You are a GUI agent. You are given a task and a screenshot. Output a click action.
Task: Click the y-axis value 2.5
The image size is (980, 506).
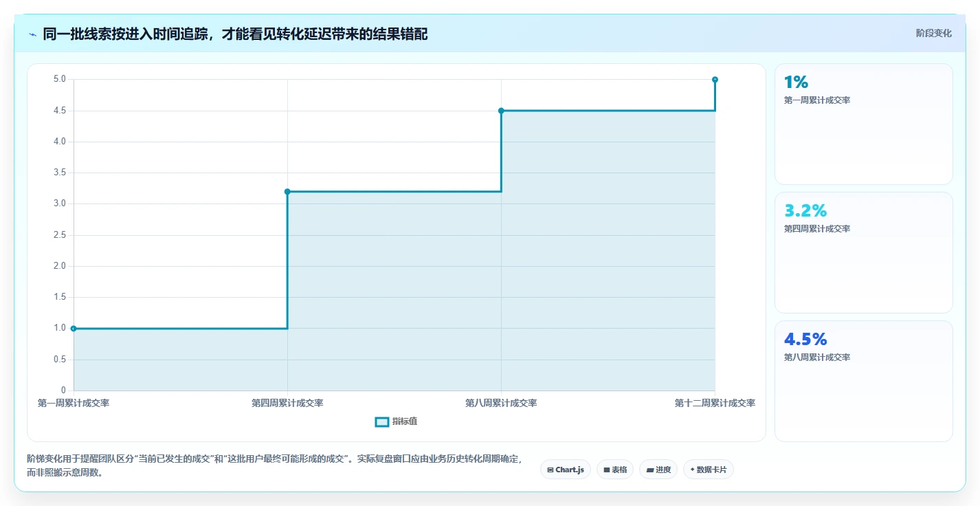[x=60, y=235]
